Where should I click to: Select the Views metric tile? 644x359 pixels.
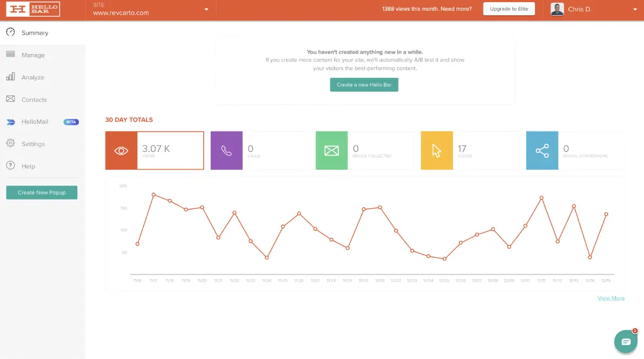(x=154, y=149)
